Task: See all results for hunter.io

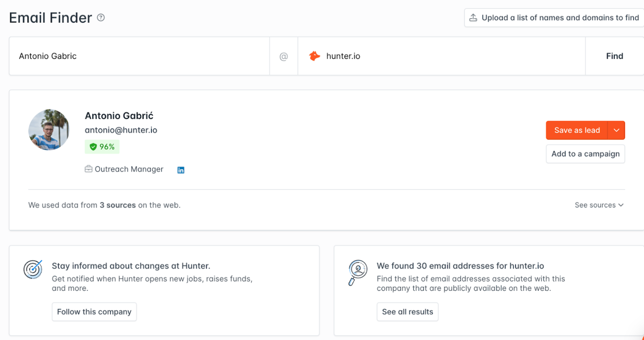Action: (x=407, y=311)
